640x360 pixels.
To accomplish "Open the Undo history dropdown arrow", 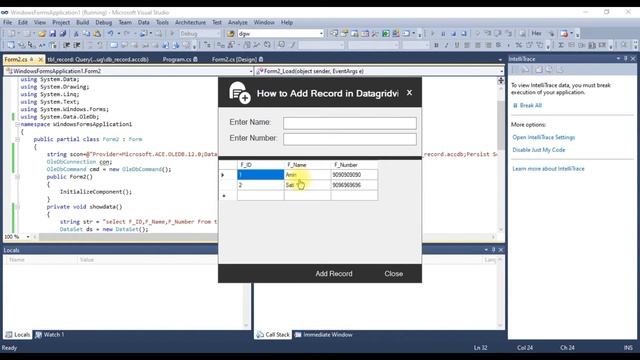I will coord(118,33).
